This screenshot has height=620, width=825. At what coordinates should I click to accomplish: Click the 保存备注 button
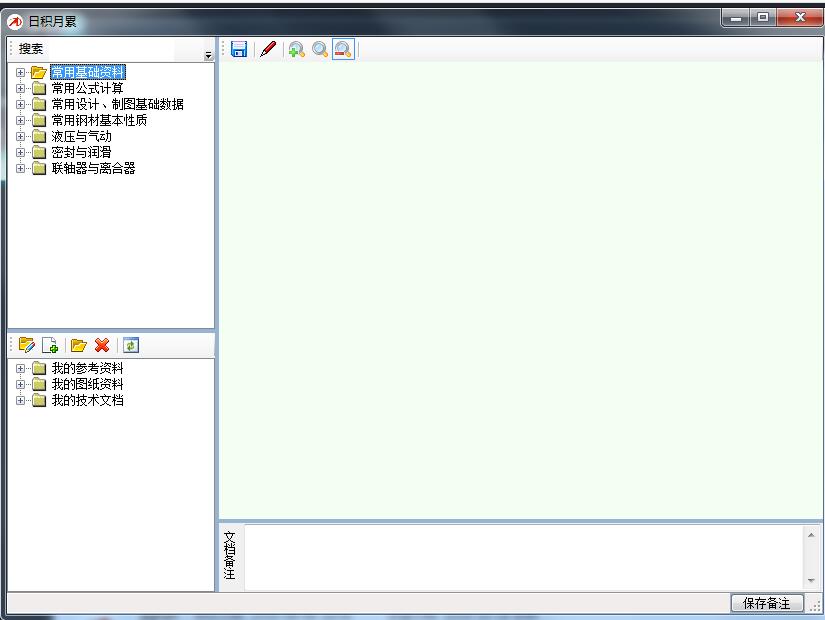pyautogui.click(x=767, y=603)
